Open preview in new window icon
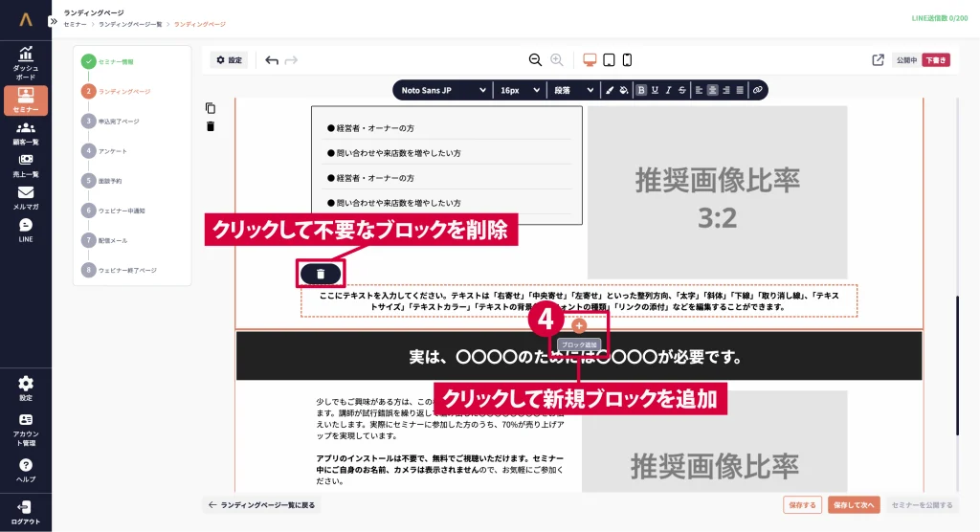The height and width of the screenshot is (532, 980). tap(878, 60)
